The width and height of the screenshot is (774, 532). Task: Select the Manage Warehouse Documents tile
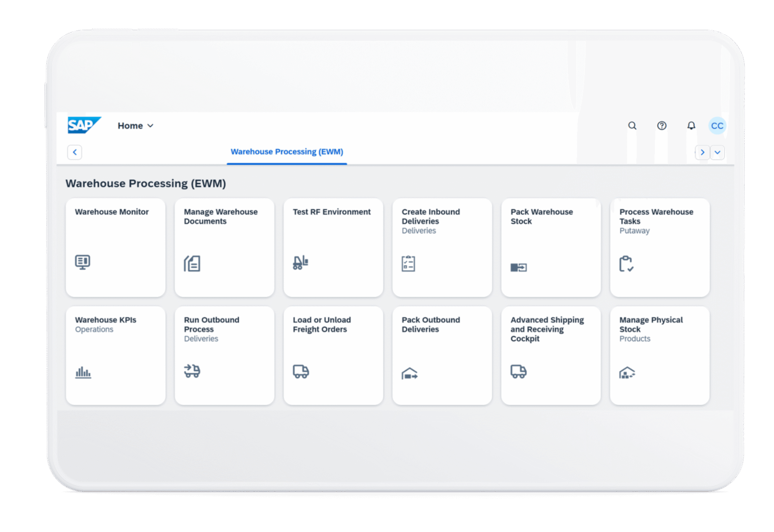224,248
